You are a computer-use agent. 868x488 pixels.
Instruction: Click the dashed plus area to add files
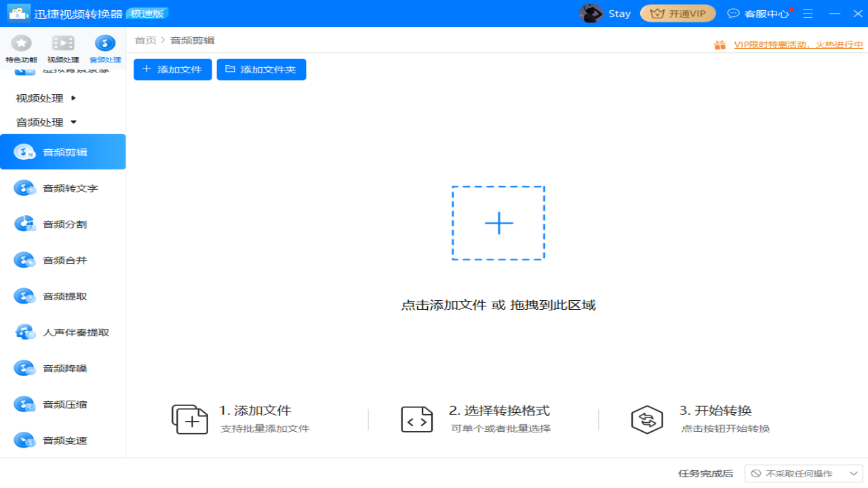(498, 222)
